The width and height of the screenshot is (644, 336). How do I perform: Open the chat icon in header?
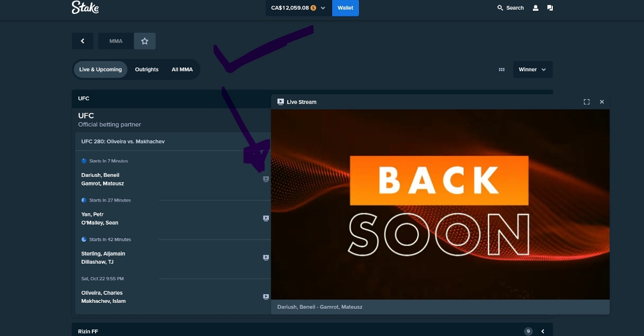(x=550, y=8)
